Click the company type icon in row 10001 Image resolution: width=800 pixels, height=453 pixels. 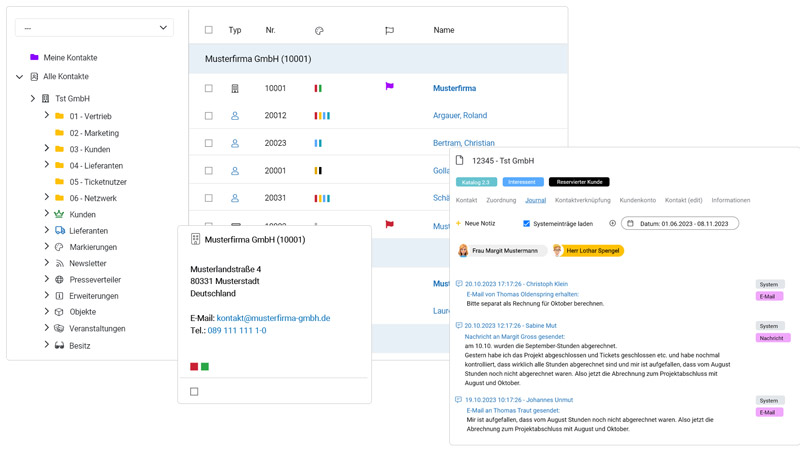[x=235, y=89]
